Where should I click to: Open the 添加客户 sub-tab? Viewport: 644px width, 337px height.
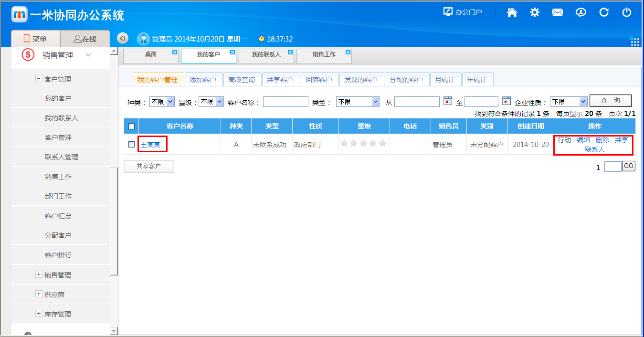coord(203,80)
